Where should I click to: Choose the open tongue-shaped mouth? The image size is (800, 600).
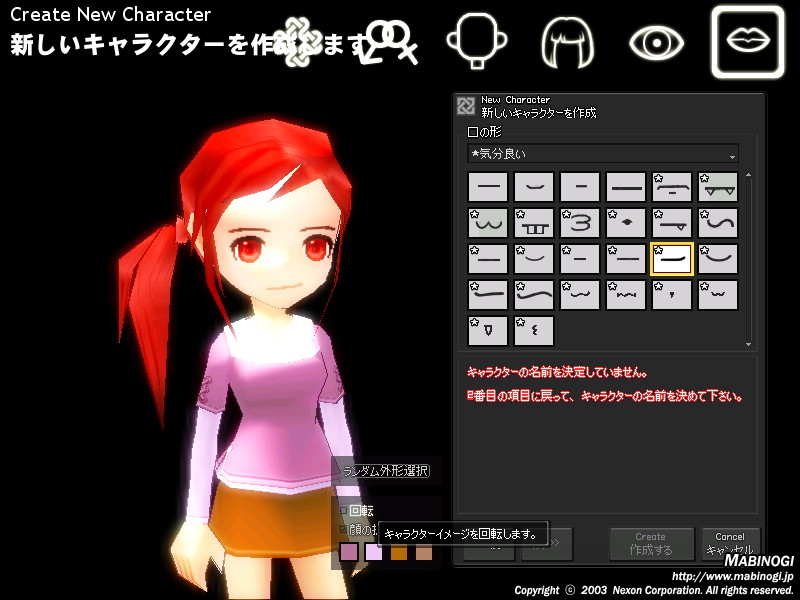tap(488, 331)
